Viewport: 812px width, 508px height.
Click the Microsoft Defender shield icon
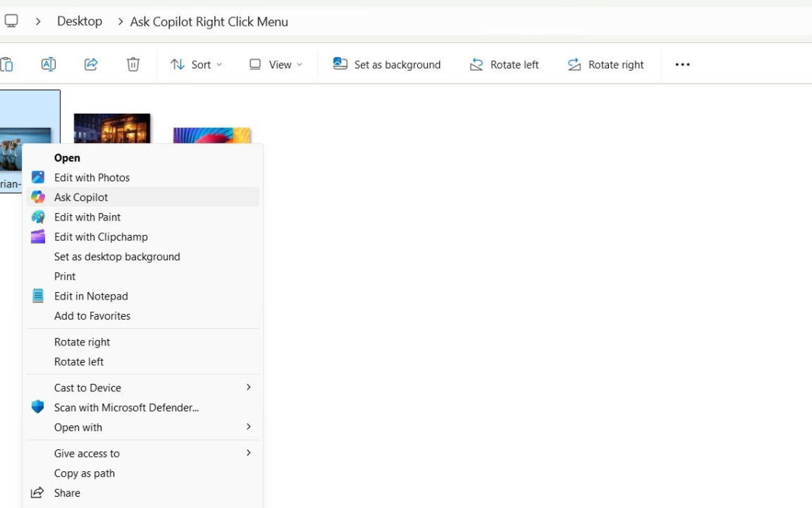[x=38, y=406]
